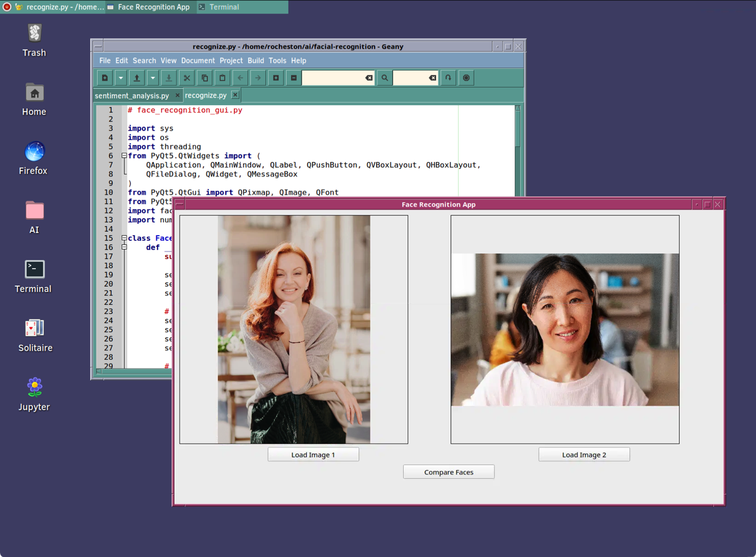
Task: Click inside the toolbar search text field
Action: [x=333, y=78]
